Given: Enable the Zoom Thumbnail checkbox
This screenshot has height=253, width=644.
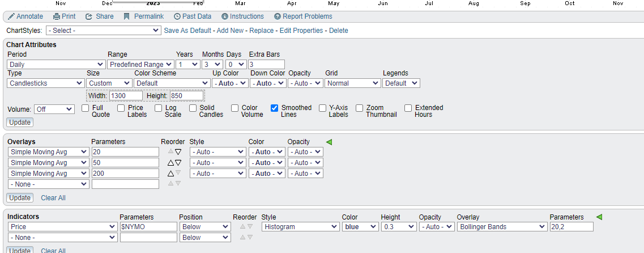Looking at the screenshot, I should (x=359, y=108).
